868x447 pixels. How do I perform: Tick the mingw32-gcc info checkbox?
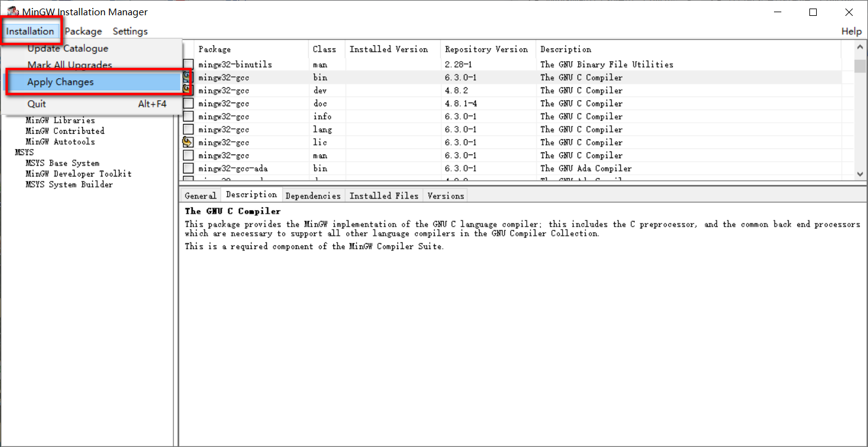point(188,117)
